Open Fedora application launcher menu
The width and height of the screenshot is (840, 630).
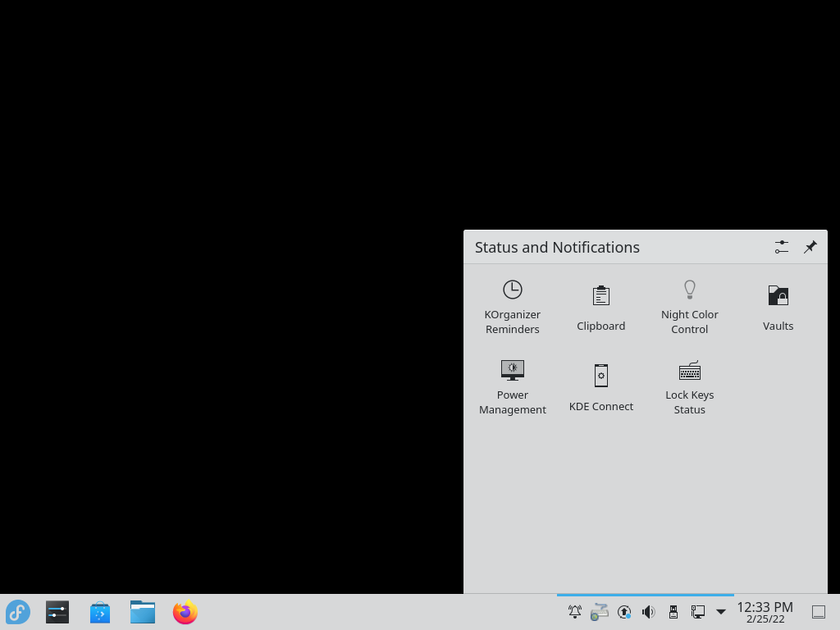point(18,612)
